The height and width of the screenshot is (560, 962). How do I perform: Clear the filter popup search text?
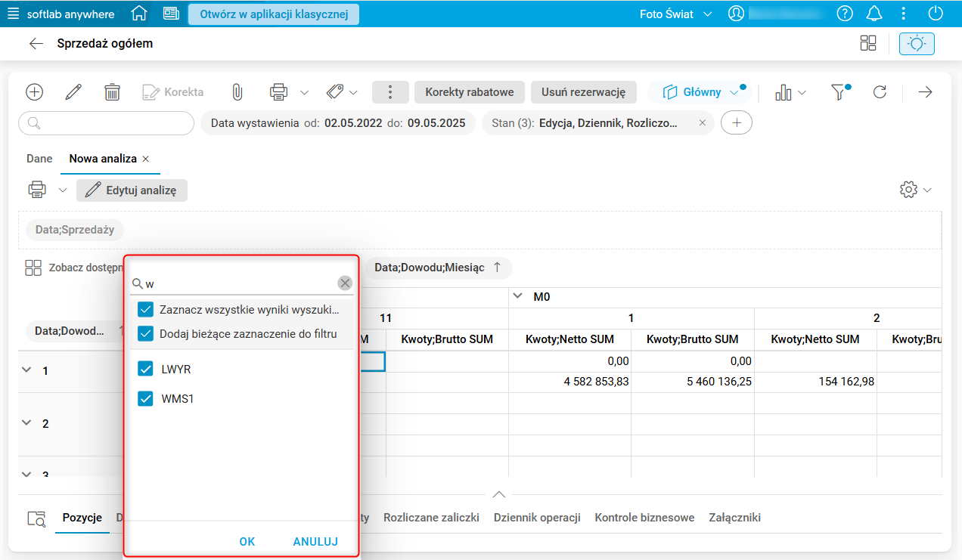345,283
